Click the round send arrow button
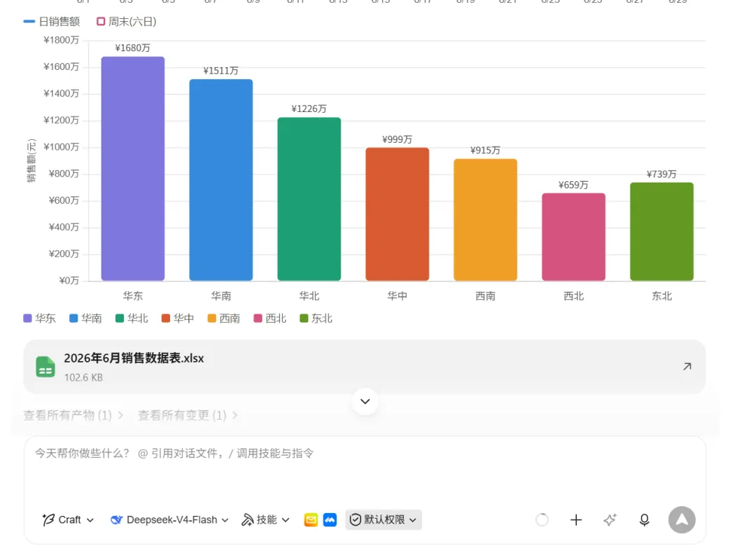The height and width of the screenshot is (546, 756). coord(682,519)
